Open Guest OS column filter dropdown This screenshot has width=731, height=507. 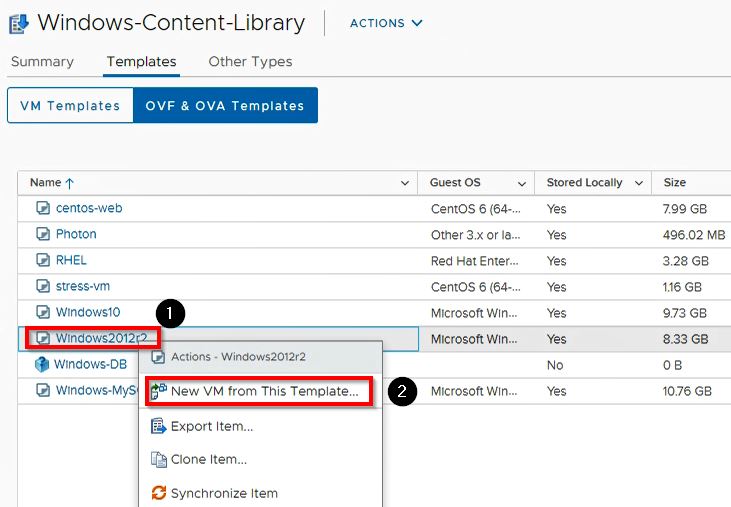tap(521, 183)
